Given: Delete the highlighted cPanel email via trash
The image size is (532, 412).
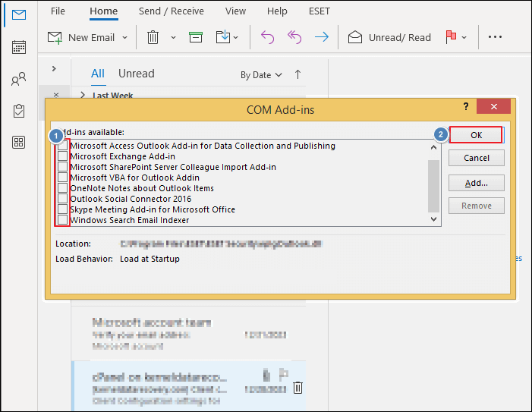Looking at the screenshot, I should tap(297, 388).
